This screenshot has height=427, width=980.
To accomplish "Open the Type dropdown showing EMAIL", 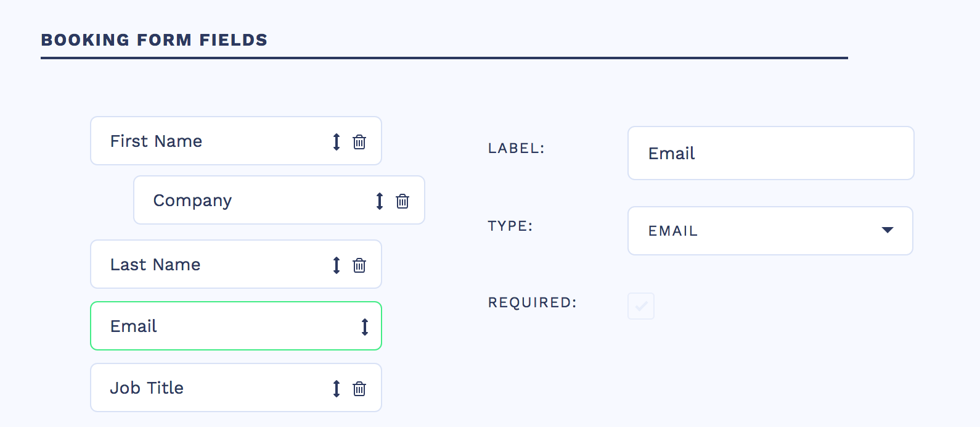I will tap(770, 231).
